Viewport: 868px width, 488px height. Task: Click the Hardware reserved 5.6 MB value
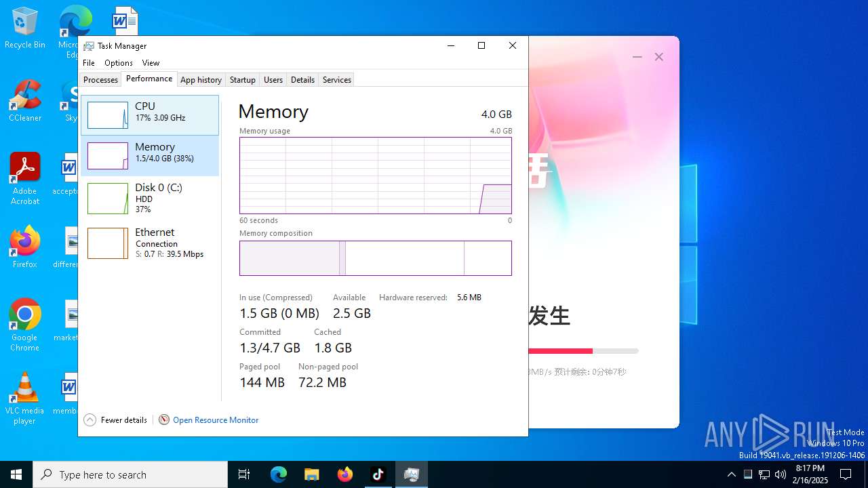(x=469, y=298)
